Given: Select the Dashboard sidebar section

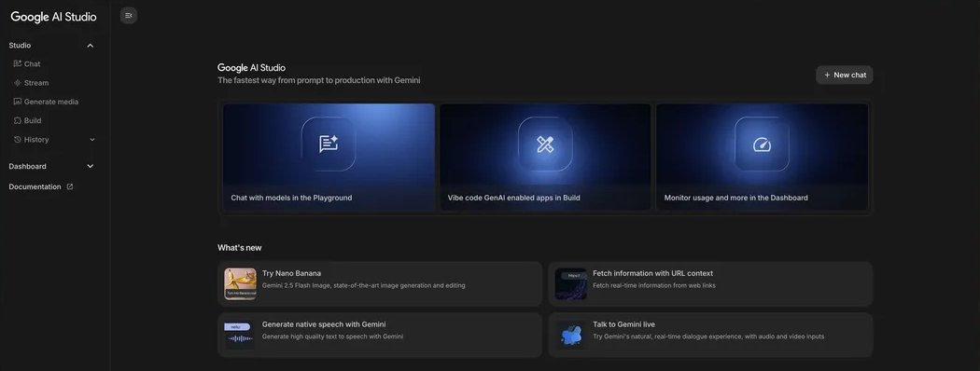Looking at the screenshot, I should click(x=27, y=166).
